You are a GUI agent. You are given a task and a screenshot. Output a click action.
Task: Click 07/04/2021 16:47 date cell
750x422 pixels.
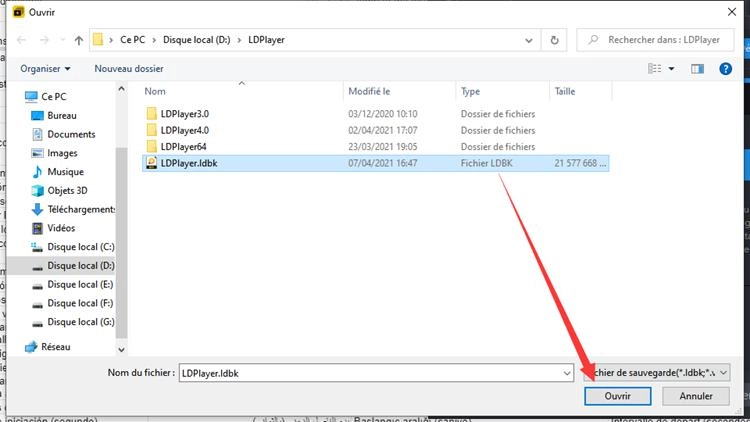383,163
